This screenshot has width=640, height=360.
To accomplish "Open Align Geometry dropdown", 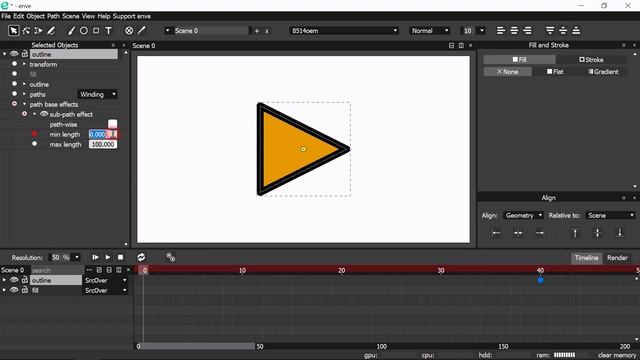I will tap(523, 215).
